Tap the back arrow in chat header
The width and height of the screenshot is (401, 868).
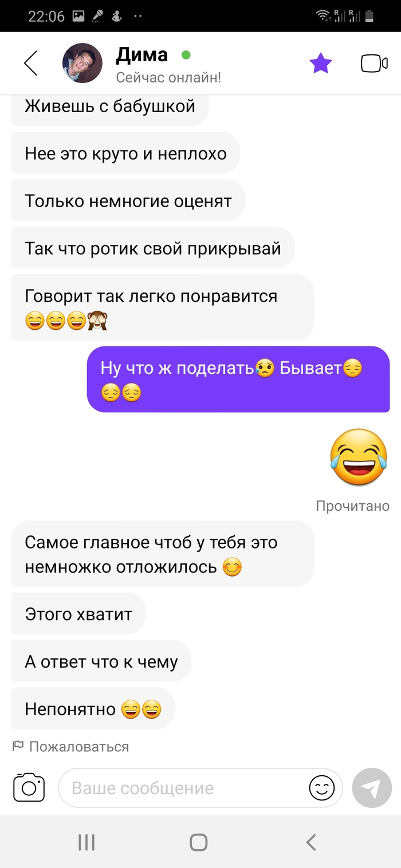click(31, 63)
